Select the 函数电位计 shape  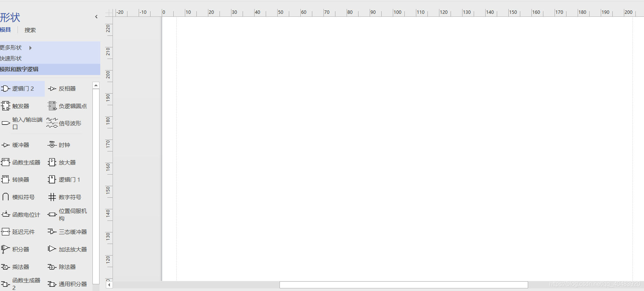coord(21,215)
